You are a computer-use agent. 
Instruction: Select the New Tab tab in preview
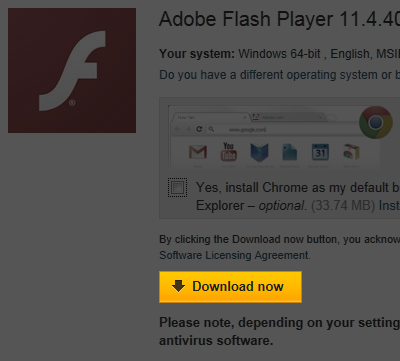(210, 117)
